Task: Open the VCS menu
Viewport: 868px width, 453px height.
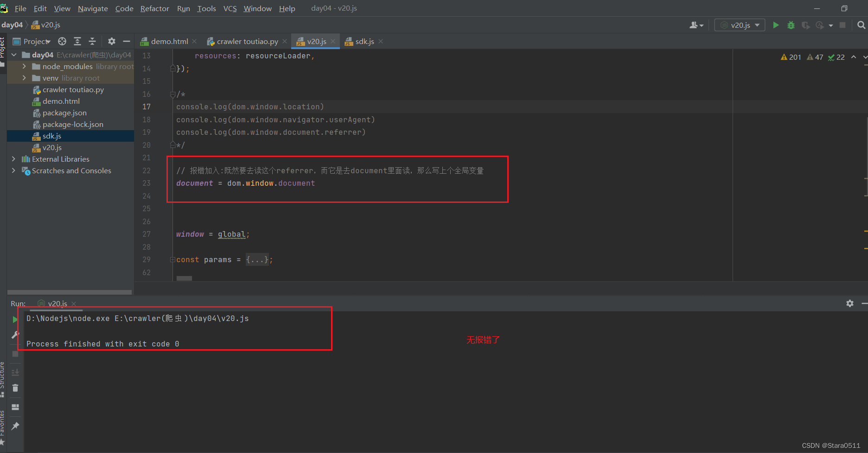Action: (230, 8)
